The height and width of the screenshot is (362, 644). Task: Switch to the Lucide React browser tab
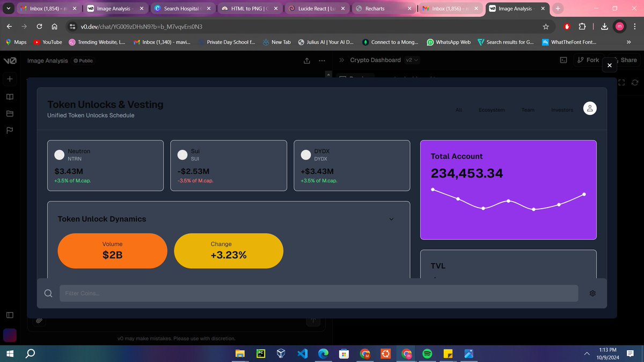click(x=316, y=9)
